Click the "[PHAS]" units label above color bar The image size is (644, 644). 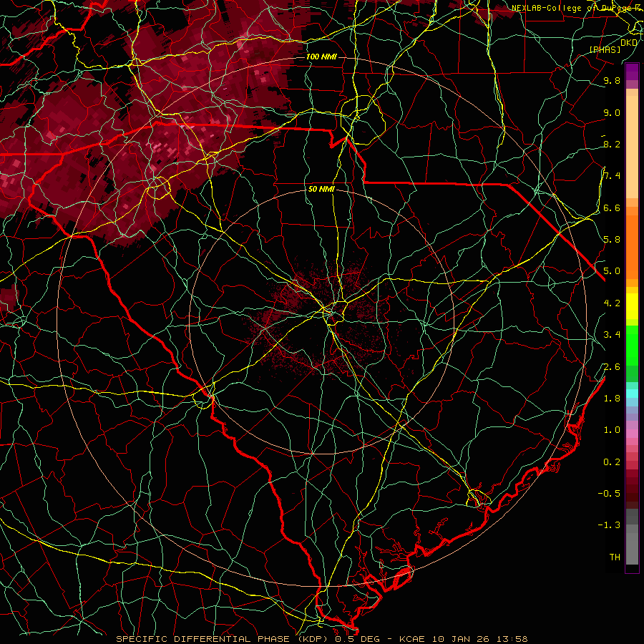click(x=605, y=49)
